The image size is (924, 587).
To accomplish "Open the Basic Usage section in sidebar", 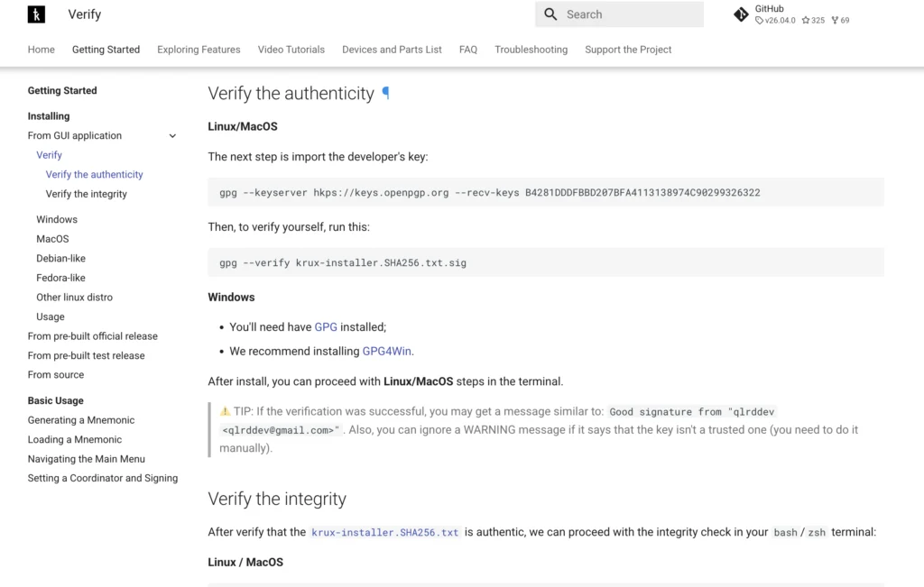I will [53, 399].
